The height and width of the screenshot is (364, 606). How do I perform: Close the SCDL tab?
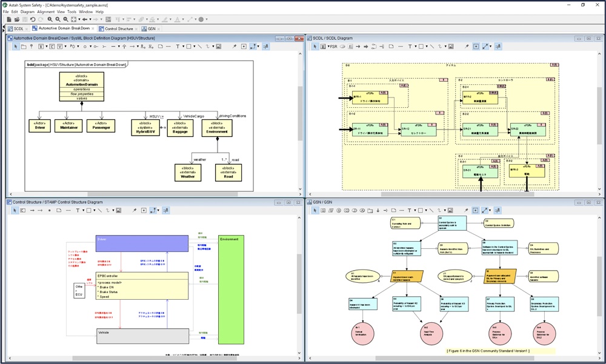(x=27, y=28)
